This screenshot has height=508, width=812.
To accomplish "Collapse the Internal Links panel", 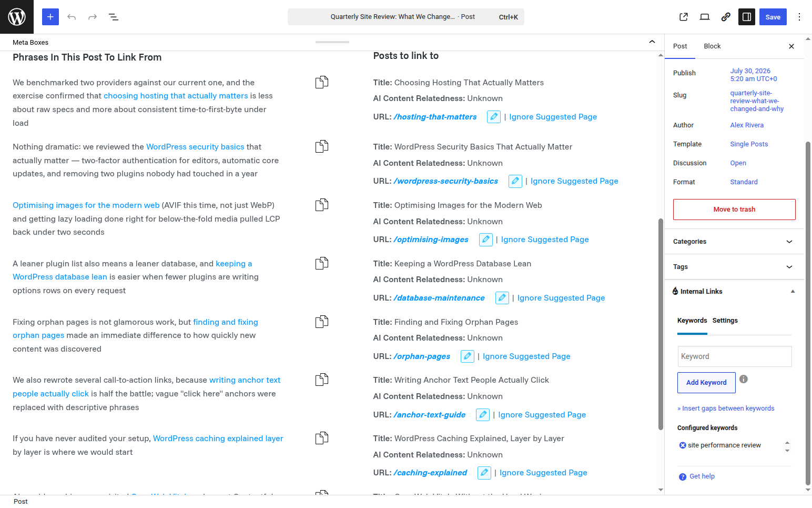I will click(x=793, y=292).
